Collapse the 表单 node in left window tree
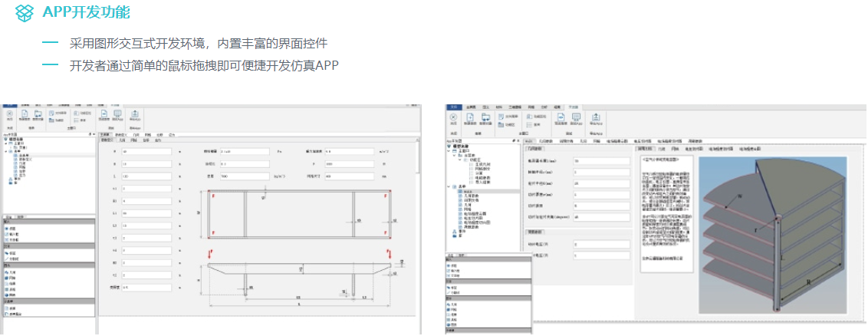 pyautogui.click(x=5, y=150)
